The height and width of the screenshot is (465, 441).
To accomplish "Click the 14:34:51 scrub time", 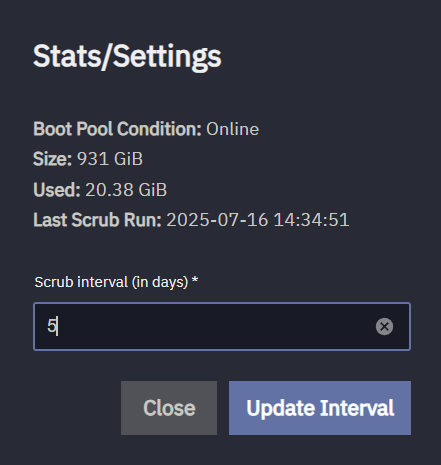I will pos(311,220).
